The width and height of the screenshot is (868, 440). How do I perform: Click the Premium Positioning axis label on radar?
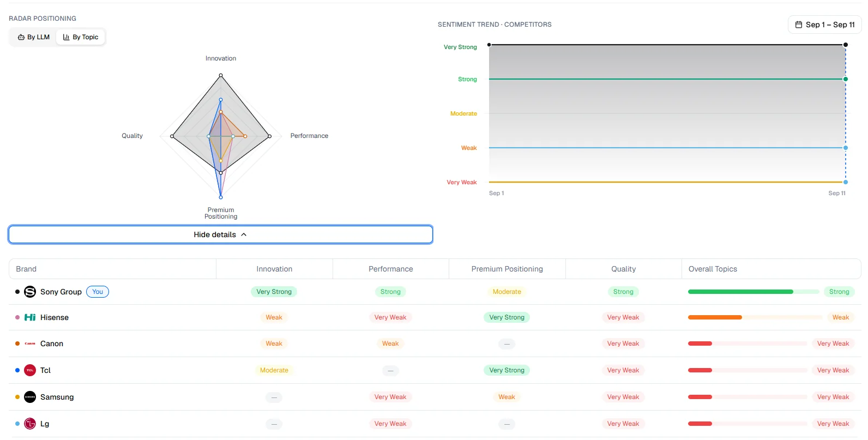click(221, 213)
